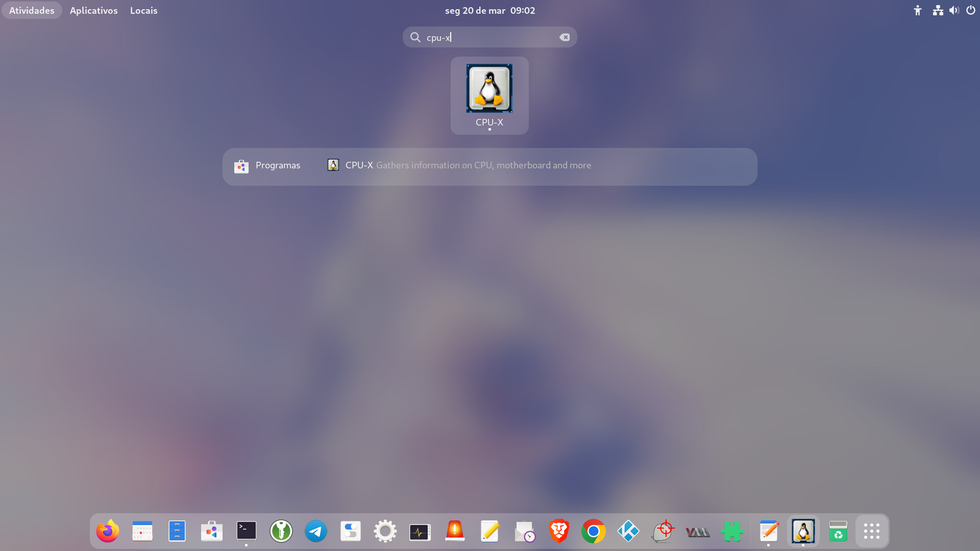Open the Text Editor in dock
The height and width of the screenshot is (551, 980).
click(769, 531)
